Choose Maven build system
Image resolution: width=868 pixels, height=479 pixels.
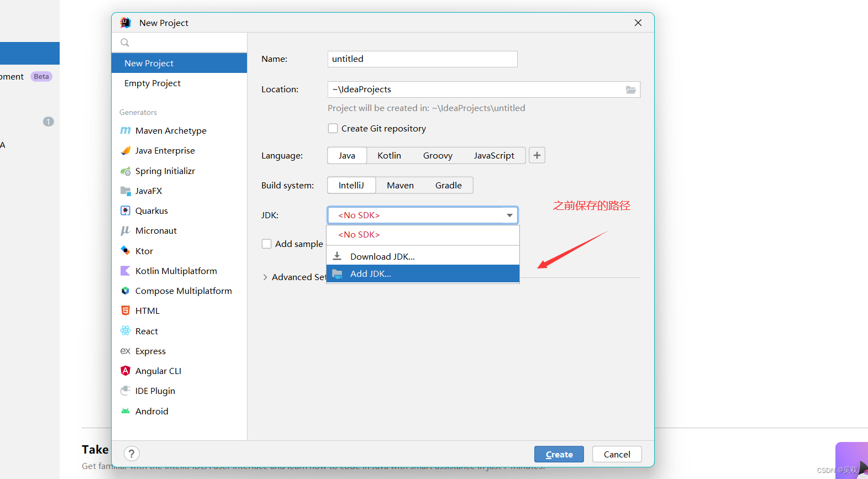pos(401,185)
